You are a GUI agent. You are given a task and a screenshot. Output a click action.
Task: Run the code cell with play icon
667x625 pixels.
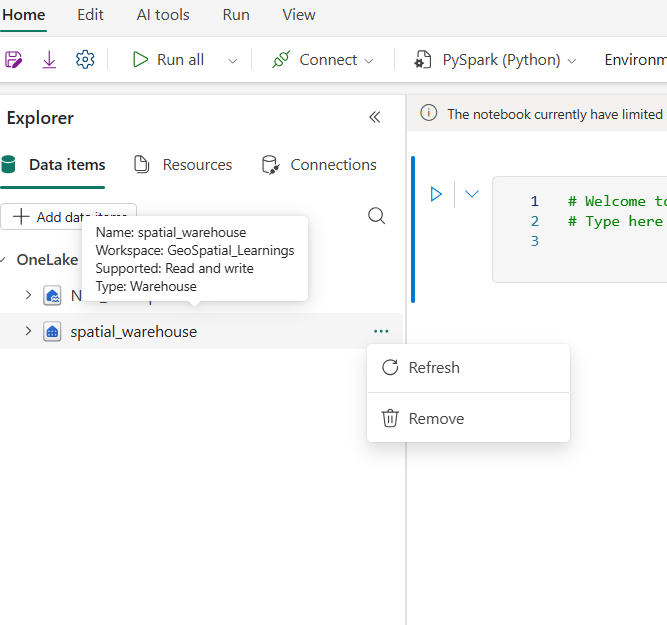[436, 194]
